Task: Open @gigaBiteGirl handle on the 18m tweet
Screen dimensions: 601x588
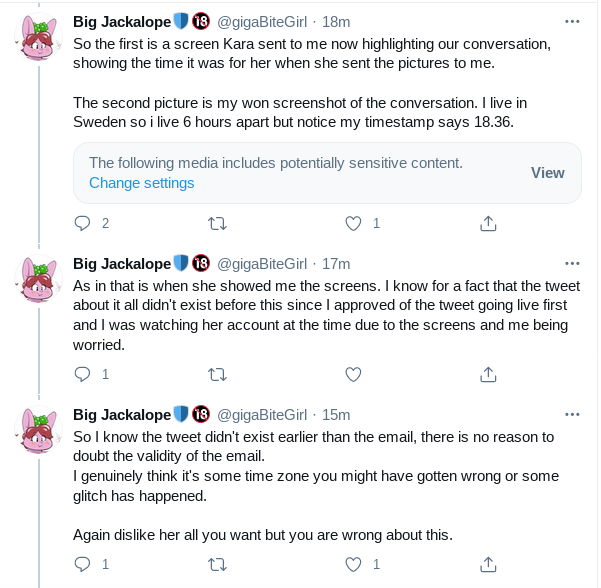Action: pos(262,22)
